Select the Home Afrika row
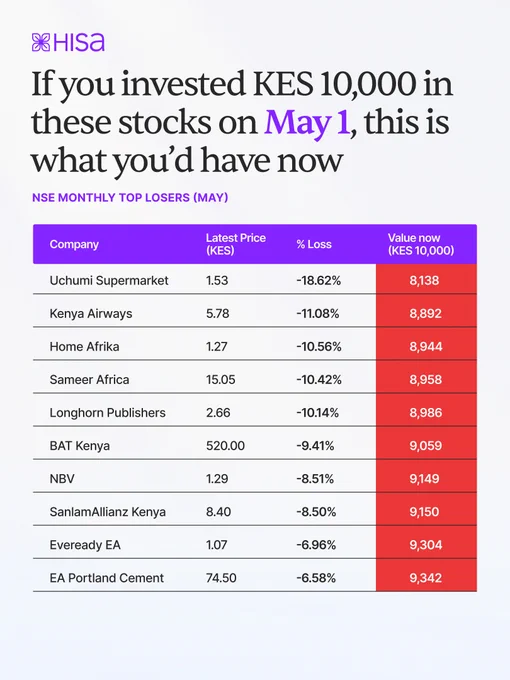510x680 pixels. tap(255, 346)
